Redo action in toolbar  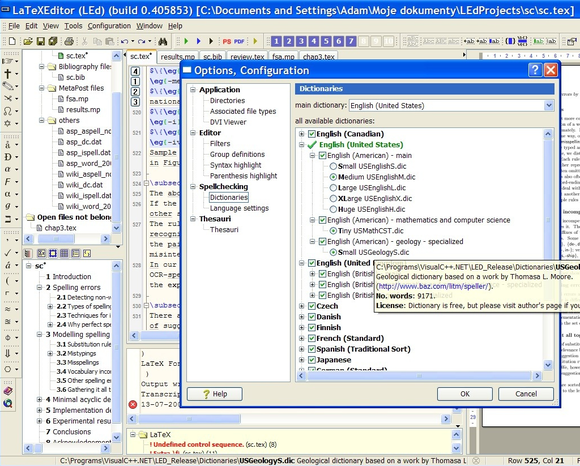[142, 41]
